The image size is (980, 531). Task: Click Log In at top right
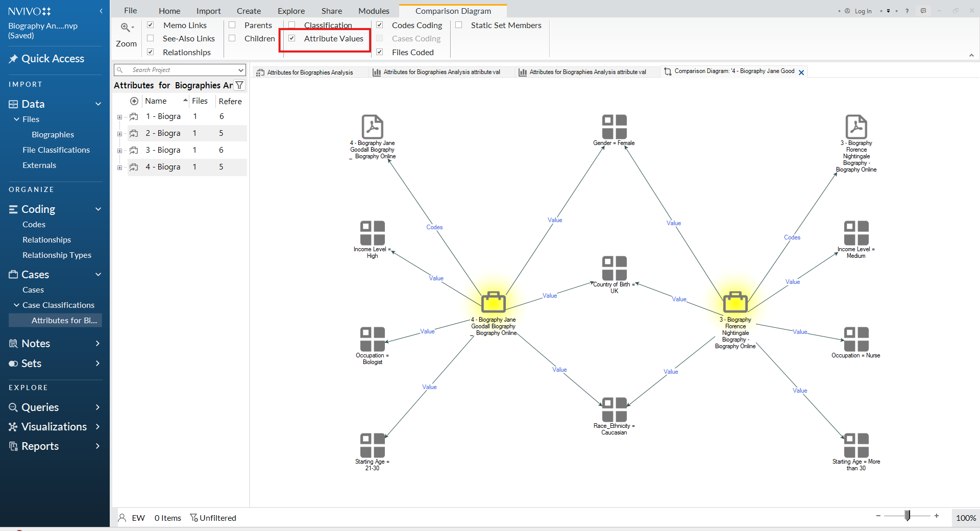[863, 11]
